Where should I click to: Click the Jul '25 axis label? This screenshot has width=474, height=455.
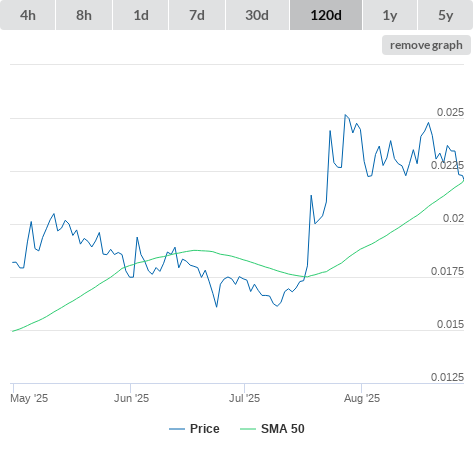(x=244, y=398)
